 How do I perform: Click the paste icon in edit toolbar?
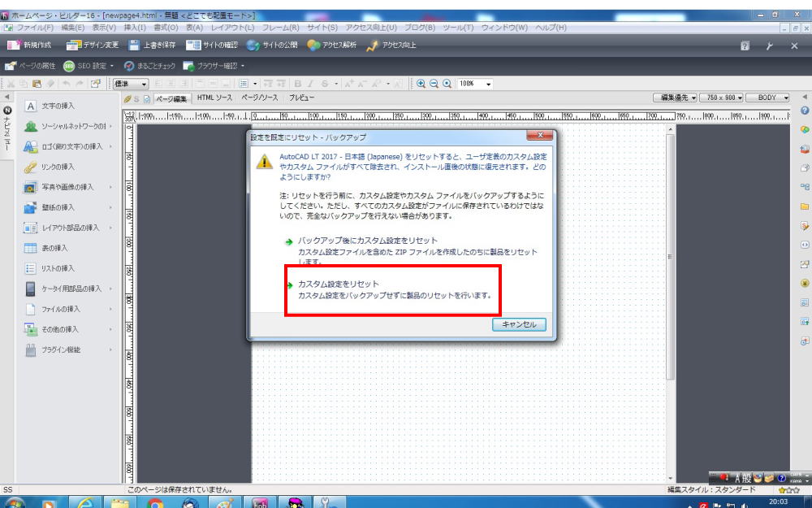[x=37, y=84]
